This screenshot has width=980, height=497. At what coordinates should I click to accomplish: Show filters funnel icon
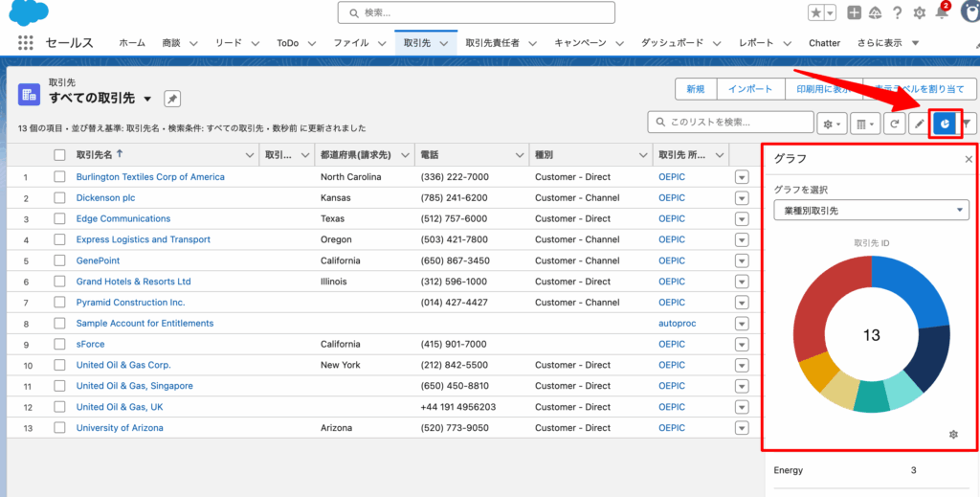click(967, 124)
